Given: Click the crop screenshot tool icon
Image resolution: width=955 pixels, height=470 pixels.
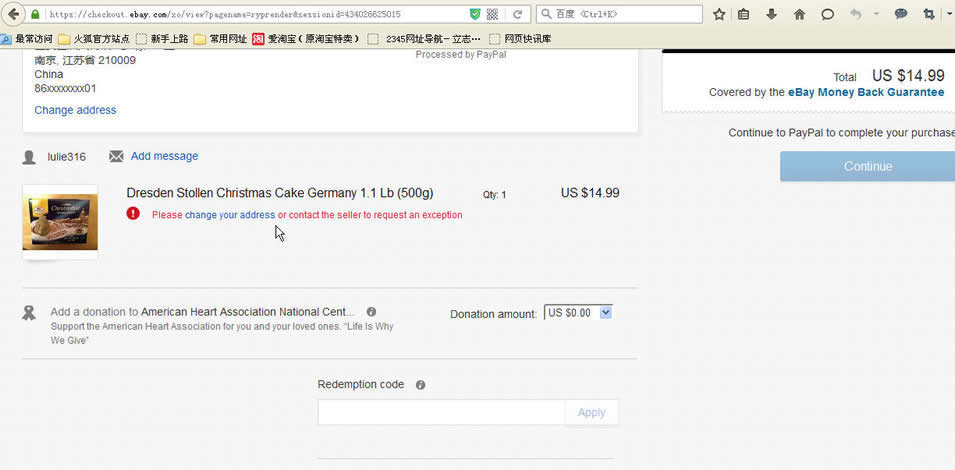Looking at the screenshot, I should click(x=929, y=15).
